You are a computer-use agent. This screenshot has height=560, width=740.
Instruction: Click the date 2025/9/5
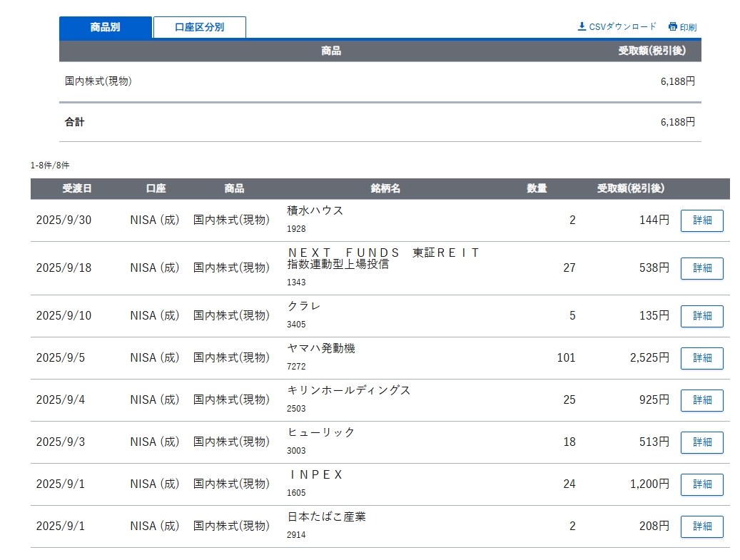61,357
